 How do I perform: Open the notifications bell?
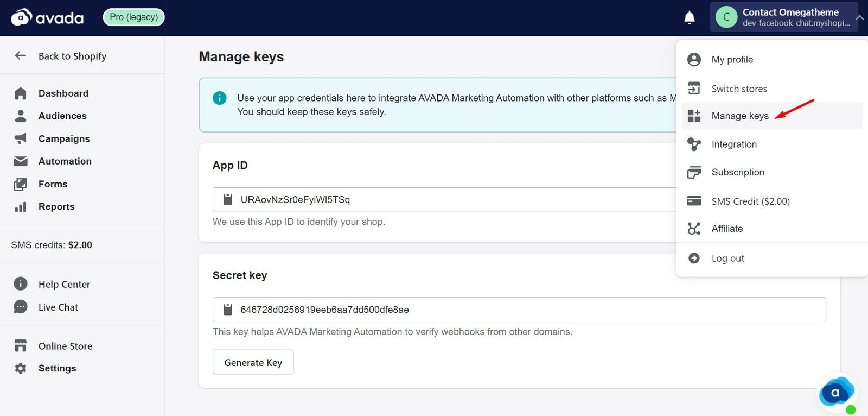690,17
